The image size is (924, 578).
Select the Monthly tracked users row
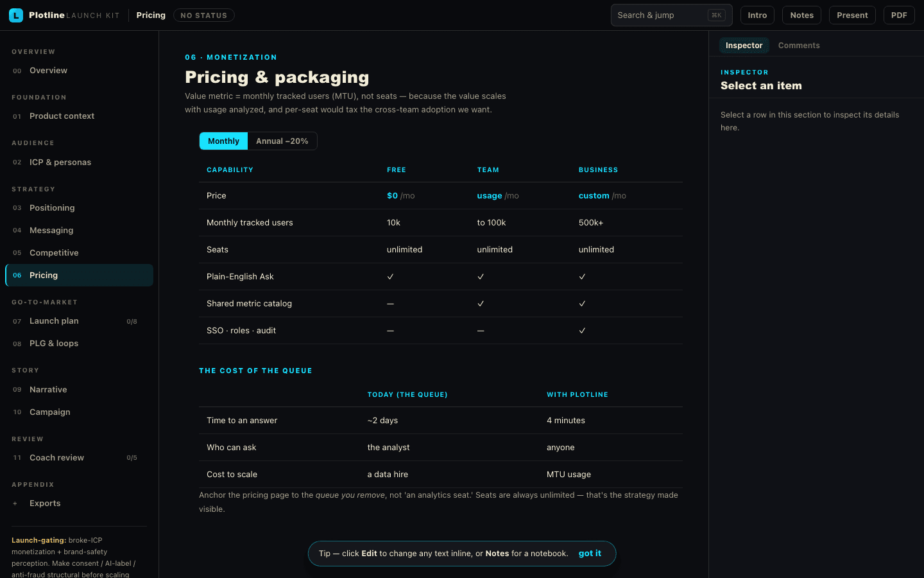pos(441,223)
